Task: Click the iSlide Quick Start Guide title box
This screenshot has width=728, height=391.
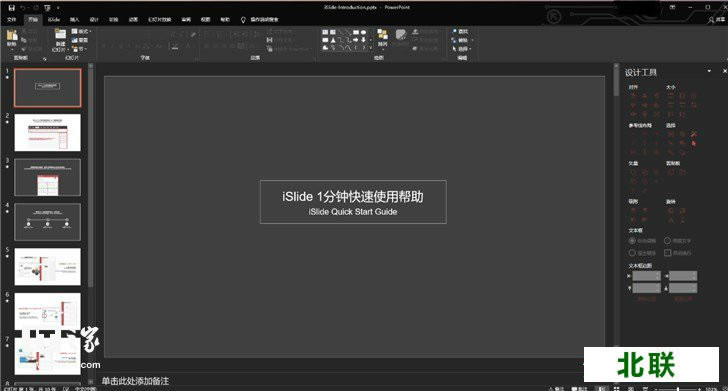Action: (x=353, y=202)
